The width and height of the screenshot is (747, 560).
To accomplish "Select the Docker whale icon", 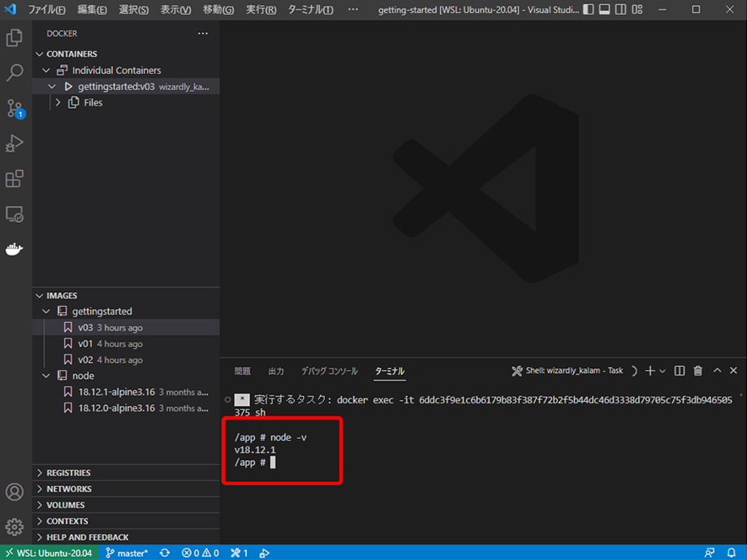I will (x=15, y=249).
